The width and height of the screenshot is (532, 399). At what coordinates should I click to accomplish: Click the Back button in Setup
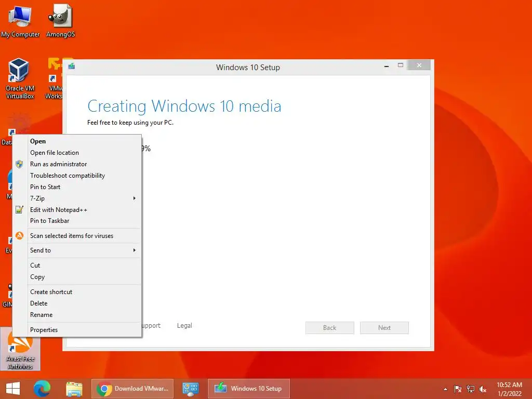click(330, 328)
